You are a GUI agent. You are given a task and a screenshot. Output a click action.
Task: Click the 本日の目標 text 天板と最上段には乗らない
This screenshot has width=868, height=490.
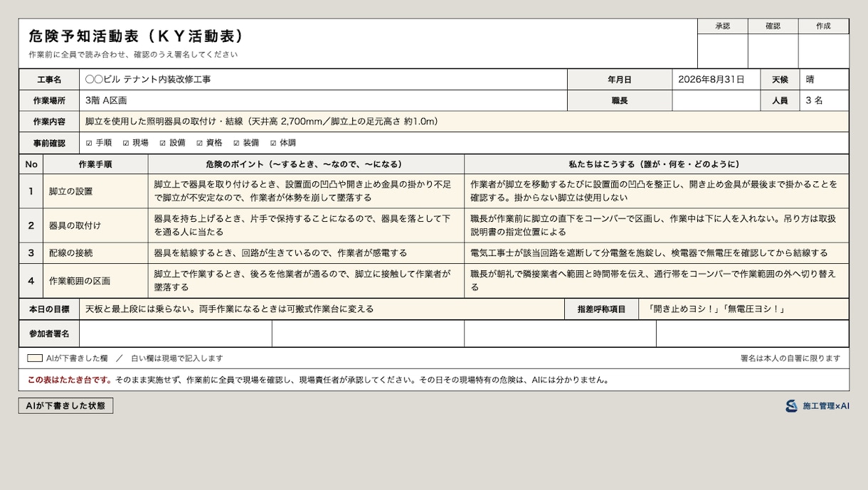click(229, 309)
